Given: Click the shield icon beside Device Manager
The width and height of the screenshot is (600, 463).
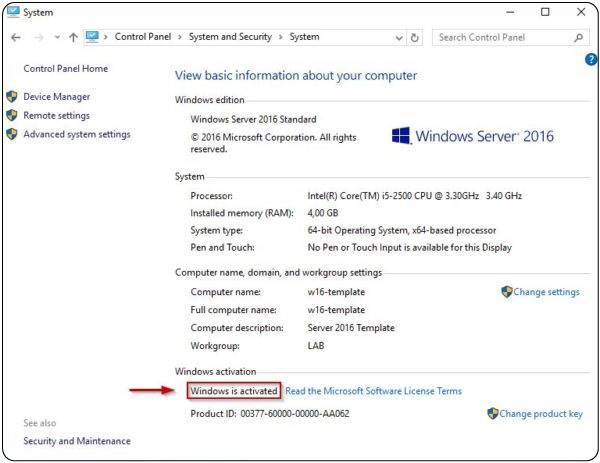Looking at the screenshot, I should tap(12, 96).
